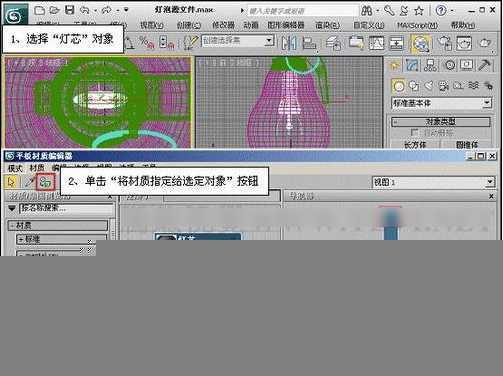Open the 图形编辑器 menu
The width and height of the screenshot is (503, 376).
(286, 25)
